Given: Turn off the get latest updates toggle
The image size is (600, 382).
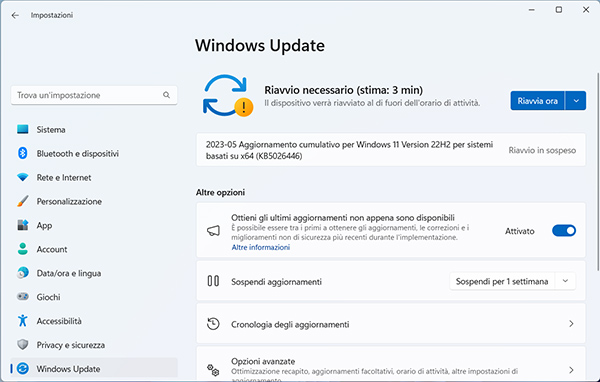Looking at the screenshot, I should click(x=564, y=231).
